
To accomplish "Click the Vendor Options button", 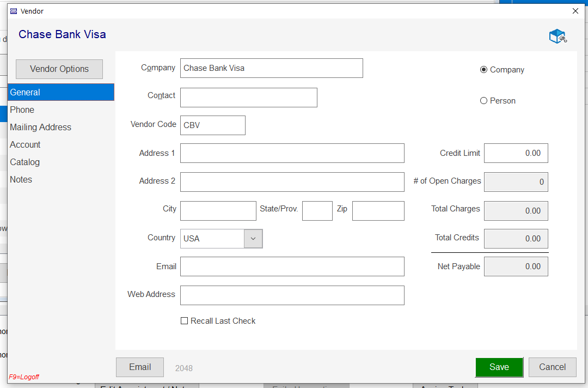I will 59,69.
